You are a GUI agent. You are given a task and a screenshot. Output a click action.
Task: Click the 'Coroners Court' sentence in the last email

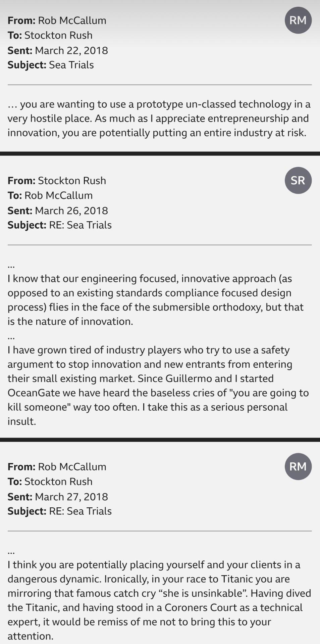coord(159,614)
